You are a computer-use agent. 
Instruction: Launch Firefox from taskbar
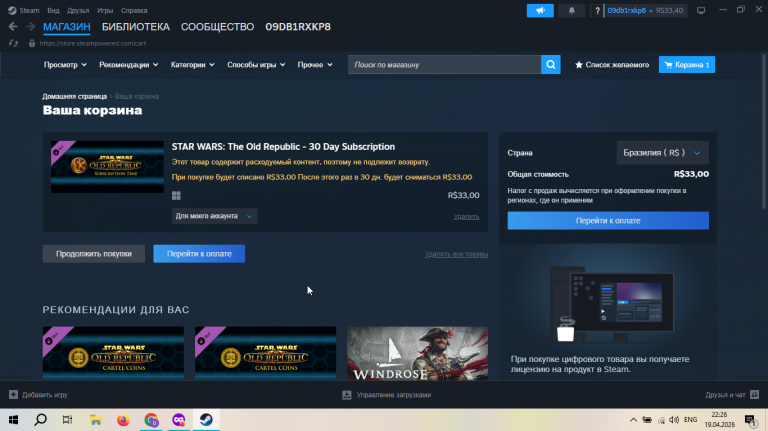pyautogui.click(x=123, y=420)
